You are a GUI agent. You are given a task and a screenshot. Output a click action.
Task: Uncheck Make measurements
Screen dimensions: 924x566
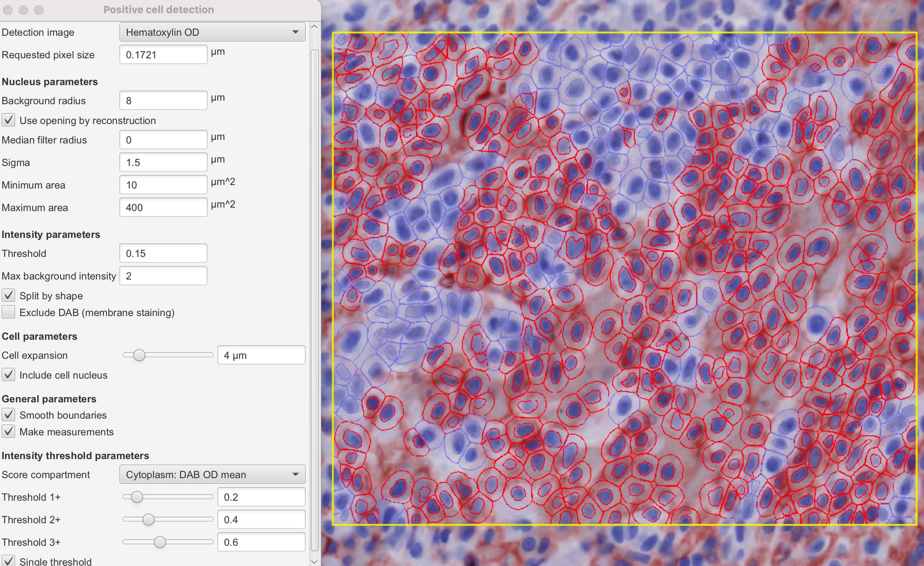pyautogui.click(x=8, y=432)
